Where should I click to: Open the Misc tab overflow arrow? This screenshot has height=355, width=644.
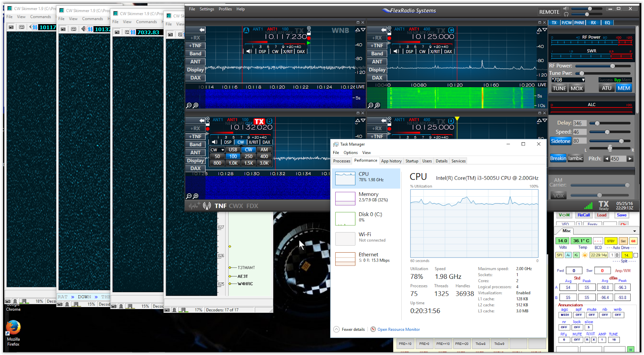(635, 231)
